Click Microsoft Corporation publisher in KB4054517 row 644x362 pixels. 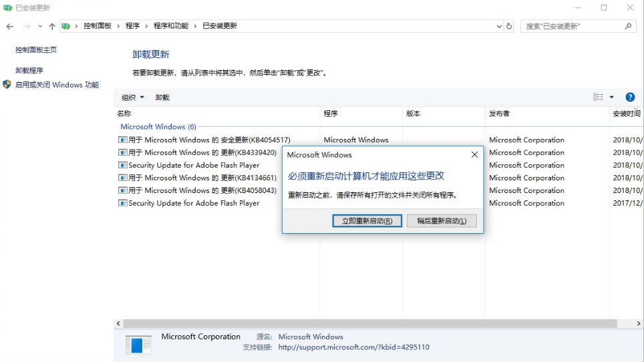[x=526, y=140]
